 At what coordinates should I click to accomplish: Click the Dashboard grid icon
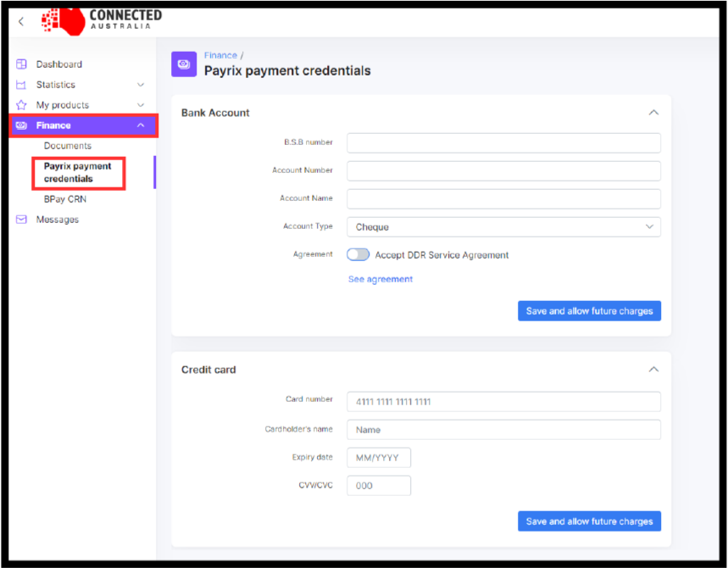pyautogui.click(x=21, y=64)
